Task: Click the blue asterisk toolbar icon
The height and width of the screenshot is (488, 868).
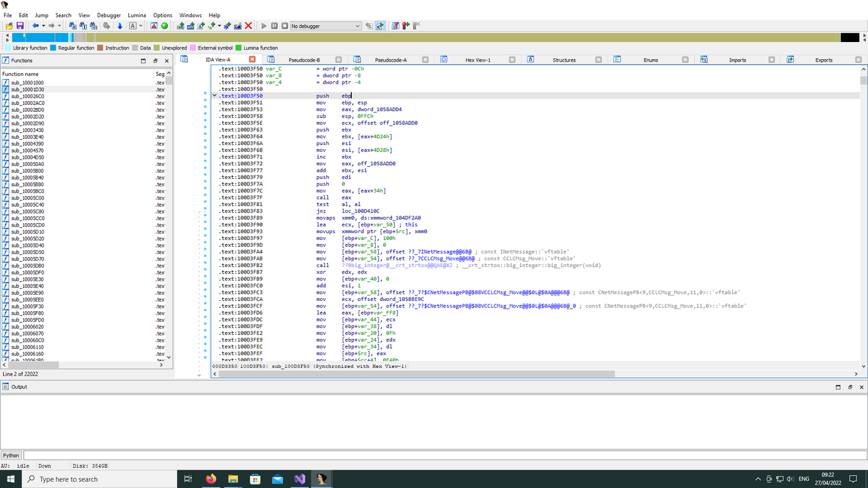Action: [x=226, y=26]
